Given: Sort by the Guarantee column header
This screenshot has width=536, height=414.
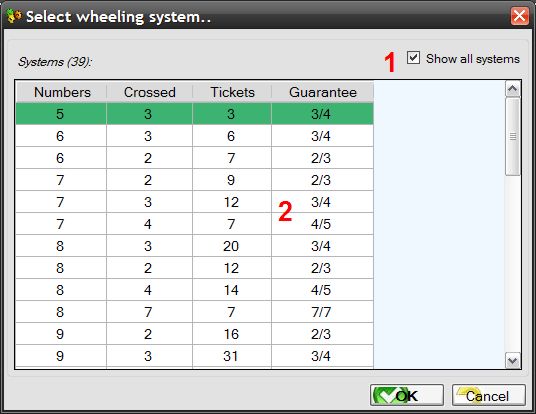Looking at the screenshot, I should click(322, 92).
